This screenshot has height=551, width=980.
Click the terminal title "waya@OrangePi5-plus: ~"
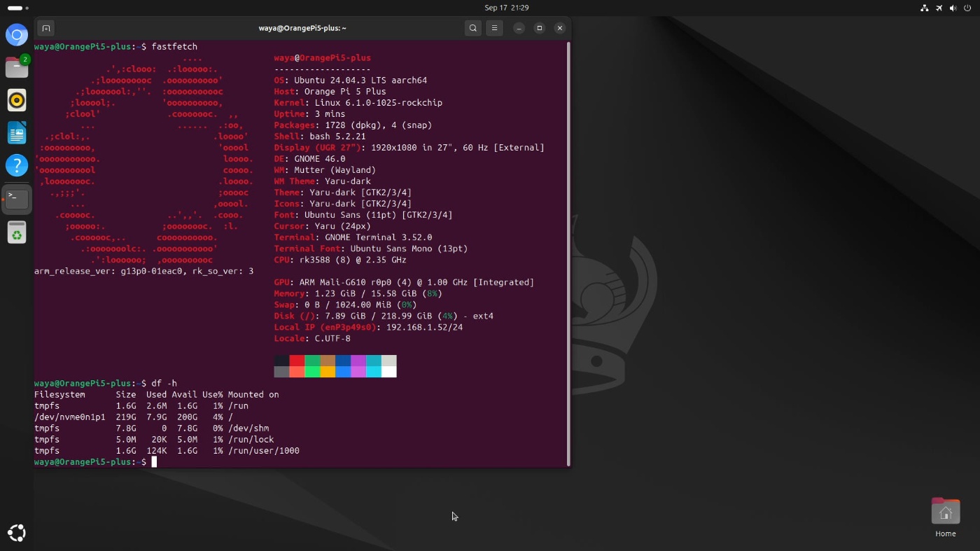(302, 28)
